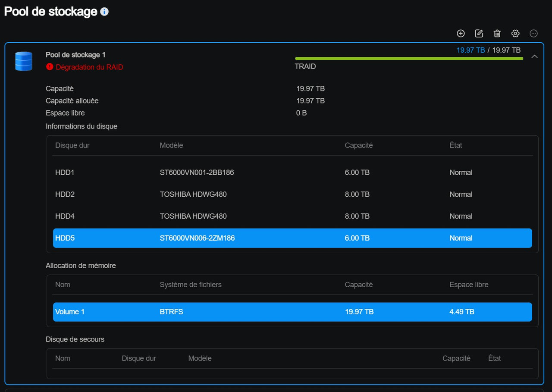Select the HDD1 disk row name
Image resolution: width=552 pixels, height=392 pixels.
click(x=65, y=172)
